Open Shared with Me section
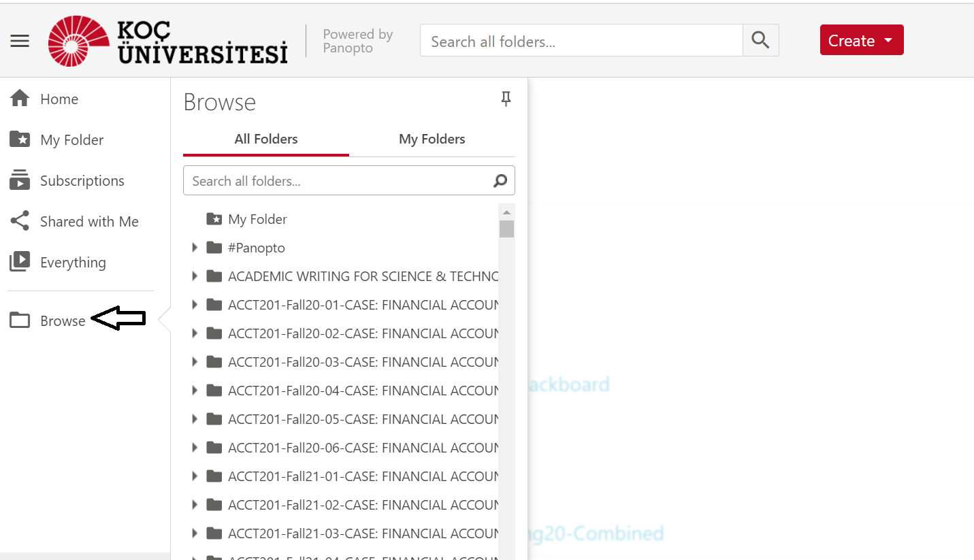The image size is (974, 560). tap(88, 222)
